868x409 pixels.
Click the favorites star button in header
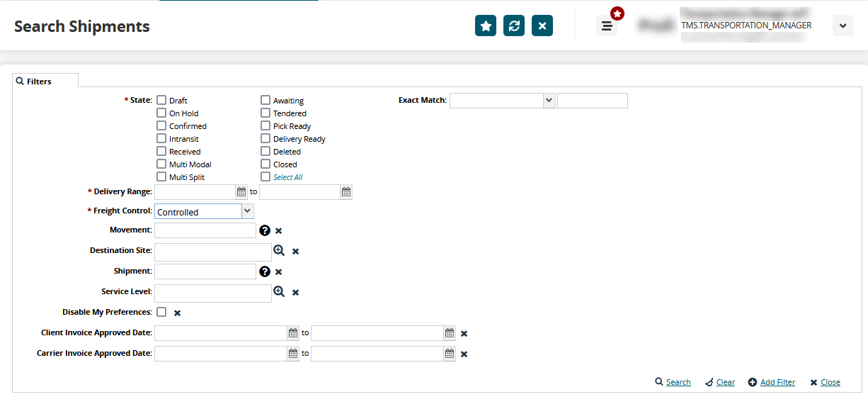pos(486,26)
